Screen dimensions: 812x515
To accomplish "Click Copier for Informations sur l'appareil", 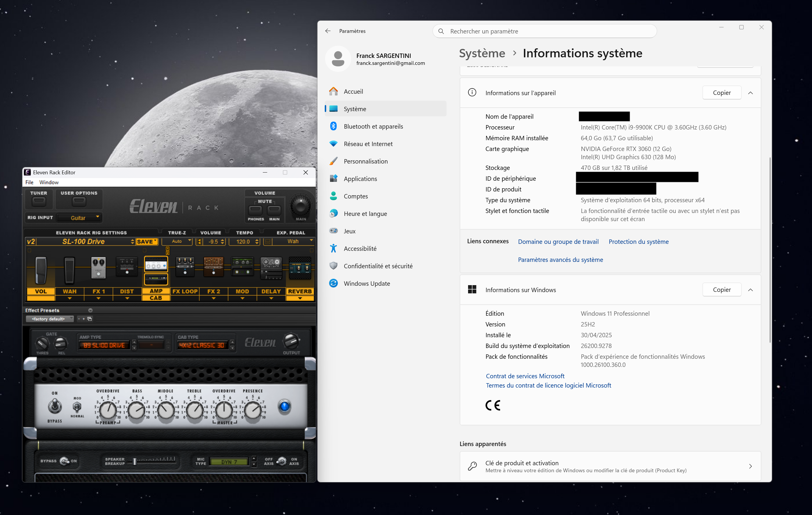I will [722, 93].
